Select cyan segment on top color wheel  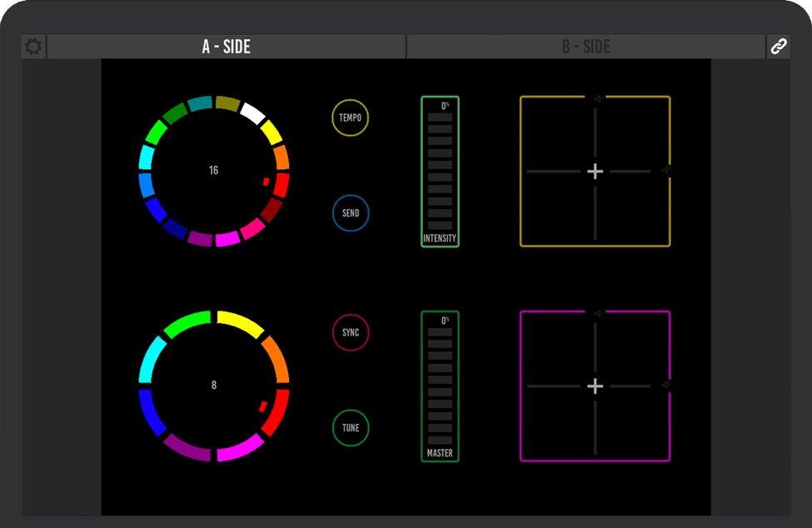pos(146,157)
